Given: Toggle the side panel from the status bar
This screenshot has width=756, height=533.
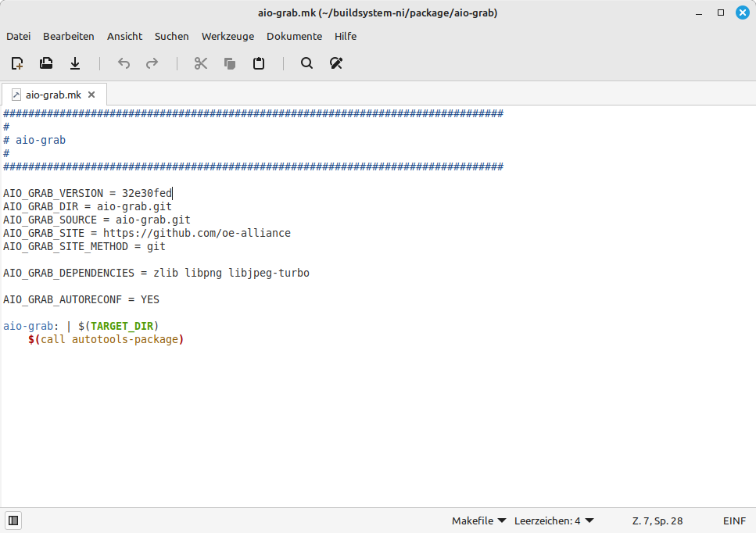Looking at the screenshot, I should pos(13,520).
